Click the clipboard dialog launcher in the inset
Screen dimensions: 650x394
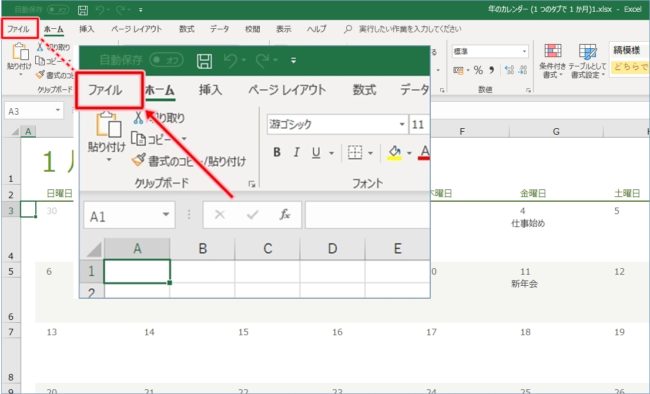tap(252, 184)
